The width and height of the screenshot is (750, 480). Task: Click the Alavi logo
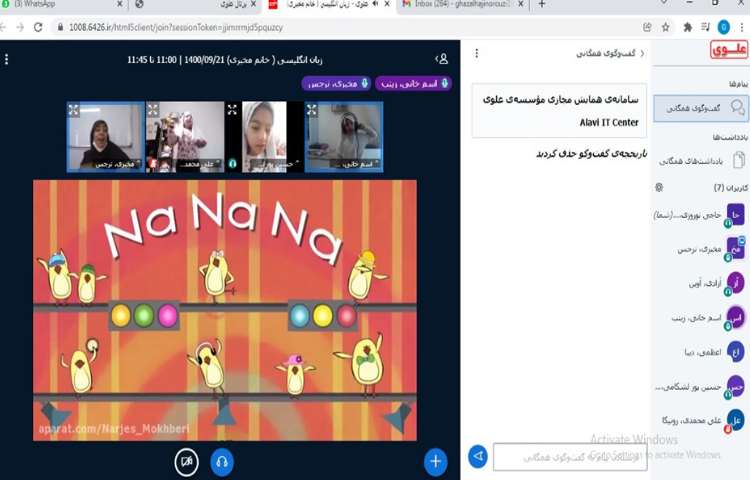[x=728, y=50]
